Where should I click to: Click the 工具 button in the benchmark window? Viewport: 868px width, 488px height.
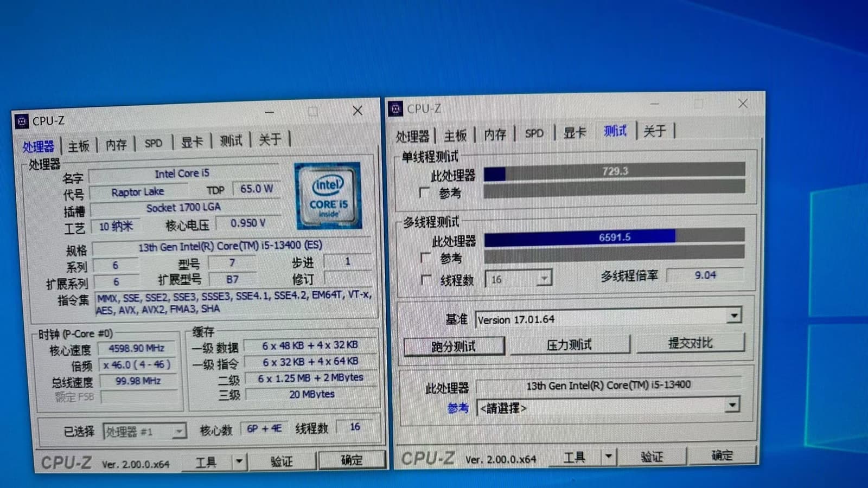click(575, 457)
